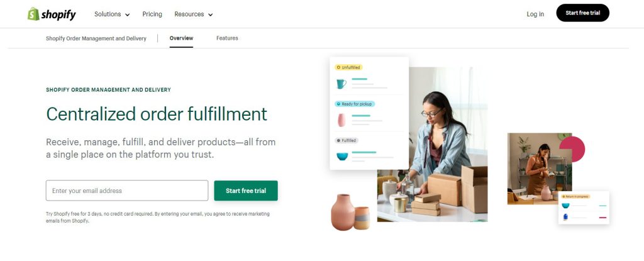The image size is (644, 261).
Task: Click the Shopify shopping bag logo icon
Action: click(34, 14)
